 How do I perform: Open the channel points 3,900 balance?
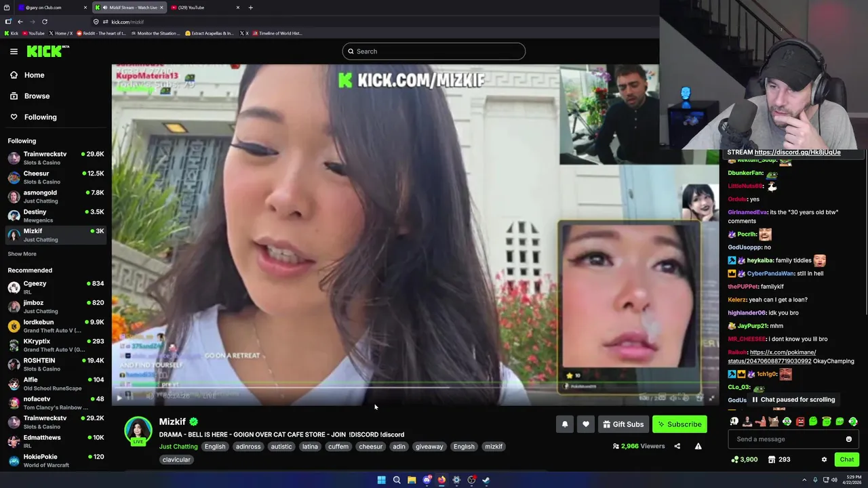[x=744, y=460]
